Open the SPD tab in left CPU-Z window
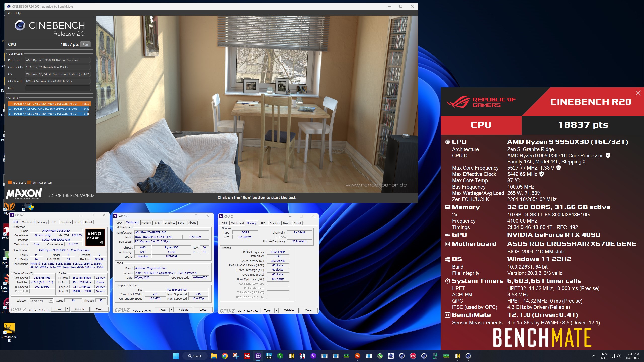Screen dimensions: 644x362 pyautogui.click(x=54, y=222)
